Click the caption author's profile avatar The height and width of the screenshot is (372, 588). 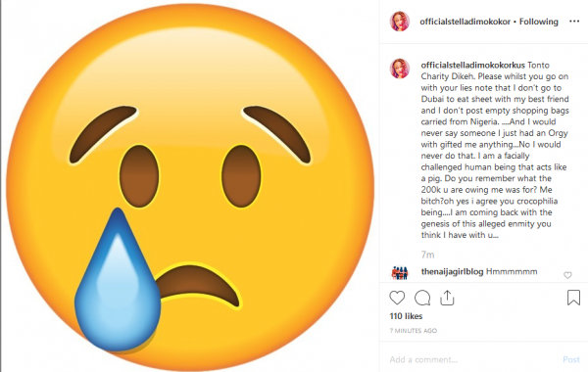pyautogui.click(x=400, y=69)
